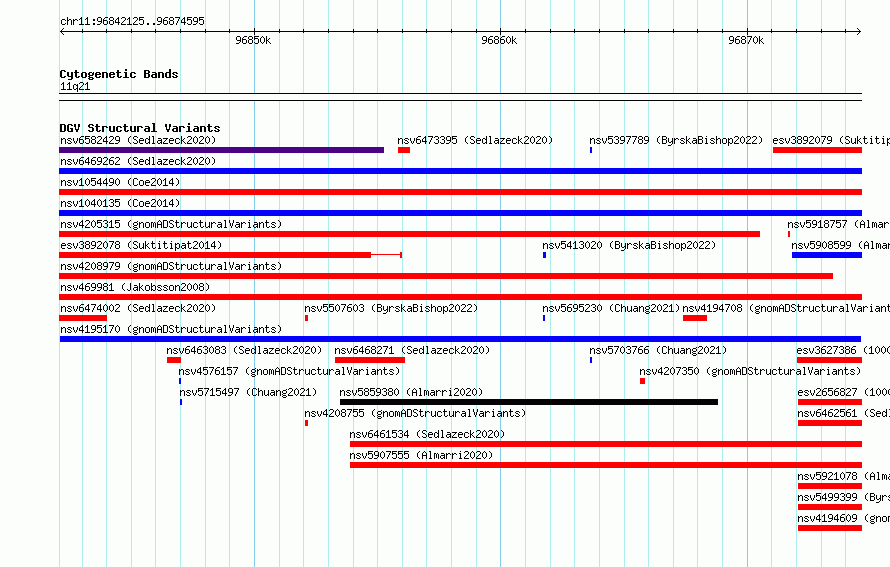
Task: Click nsv5918757 variant label
Action: coord(838,224)
